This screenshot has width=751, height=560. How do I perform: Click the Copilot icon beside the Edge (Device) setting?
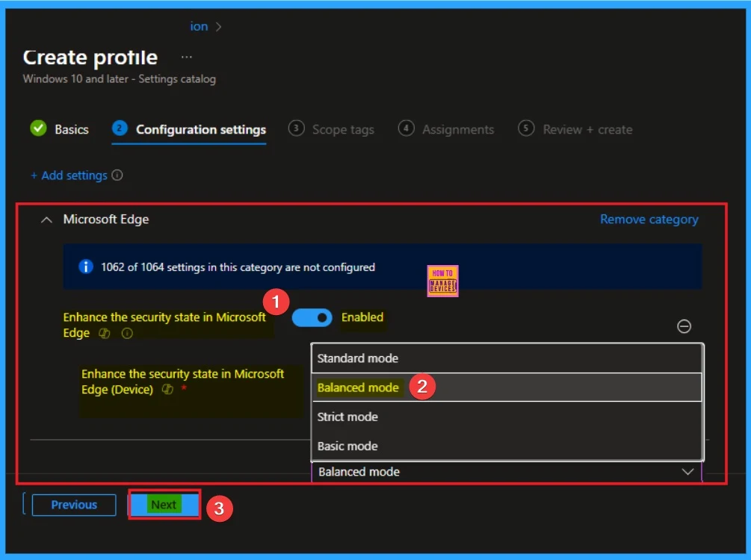[x=167, y=389]
